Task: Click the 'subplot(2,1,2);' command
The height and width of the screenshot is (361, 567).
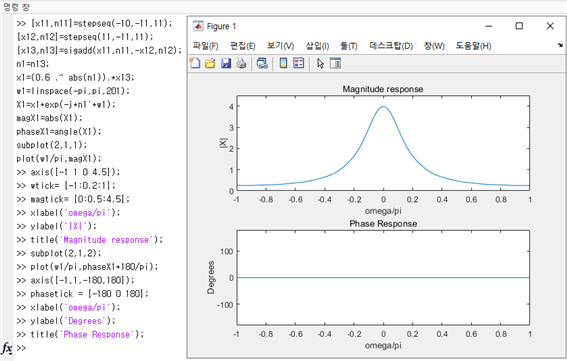Action: tap(59, 253)
